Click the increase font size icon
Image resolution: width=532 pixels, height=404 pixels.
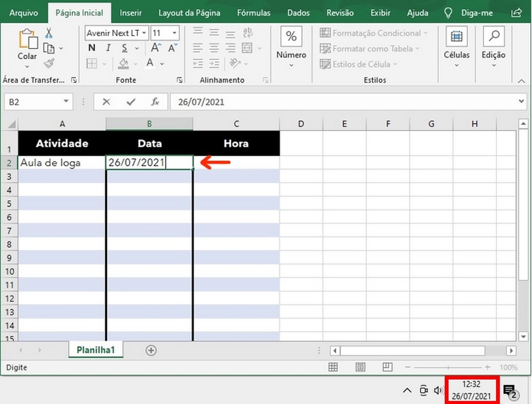[x=158, y=49]
